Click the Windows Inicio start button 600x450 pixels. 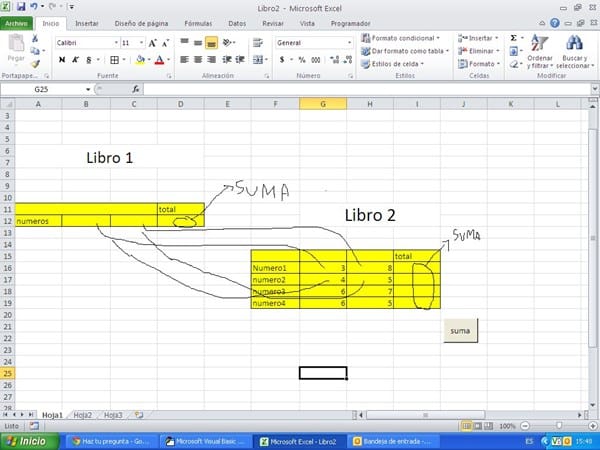pos(27,440)
